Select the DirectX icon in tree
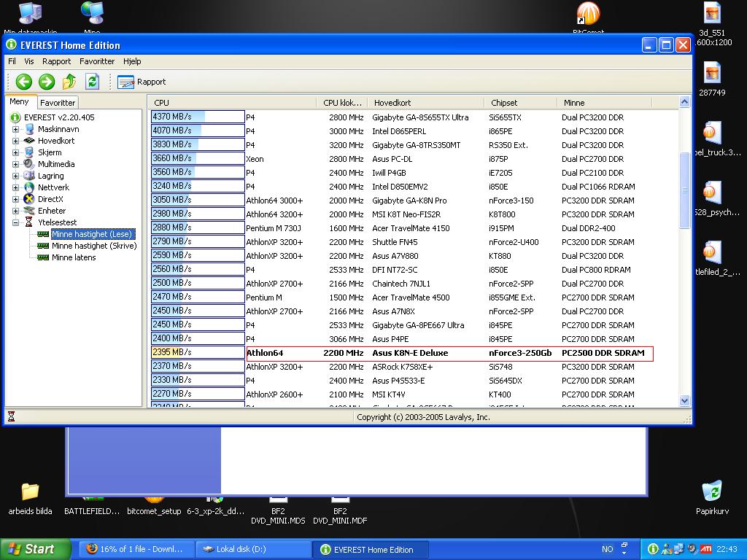The width and height of the screenshot is (747, 560). pyautogui.click(x=29, y=199)
